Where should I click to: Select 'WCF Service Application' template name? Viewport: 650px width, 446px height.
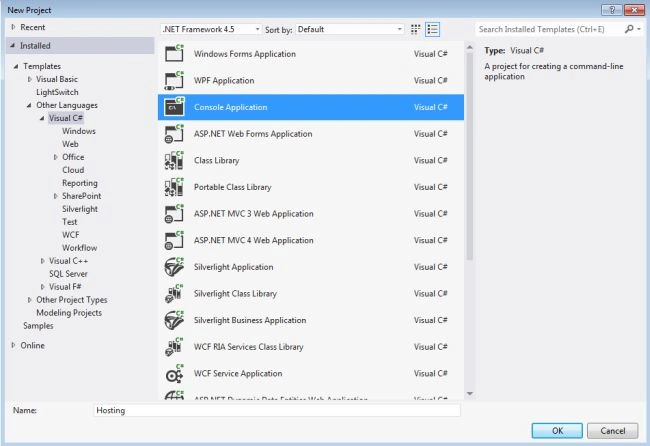(x=238, y=373)
